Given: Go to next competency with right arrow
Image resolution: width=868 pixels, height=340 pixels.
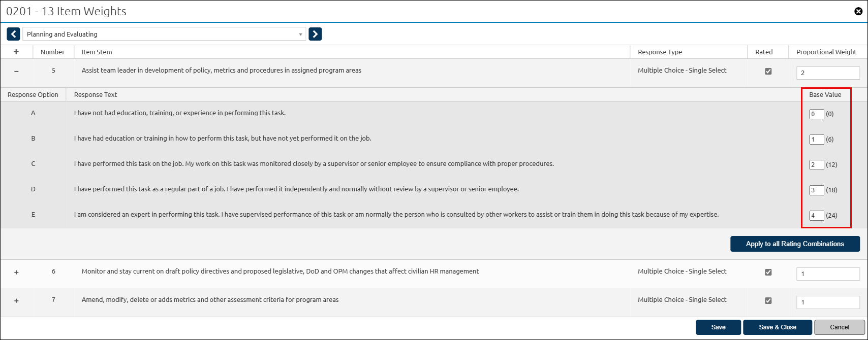Looking at the screenshot, I should click(x=315, y=34).
